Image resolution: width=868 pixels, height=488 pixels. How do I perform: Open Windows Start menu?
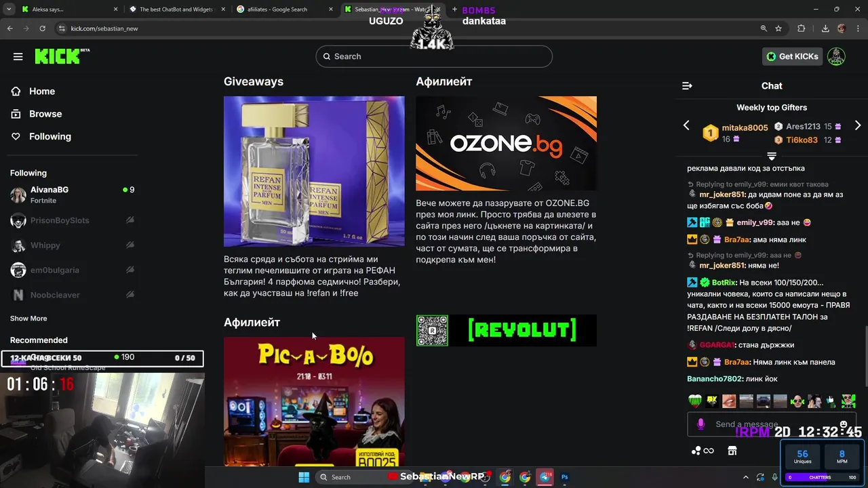click(x=304, y=477)
